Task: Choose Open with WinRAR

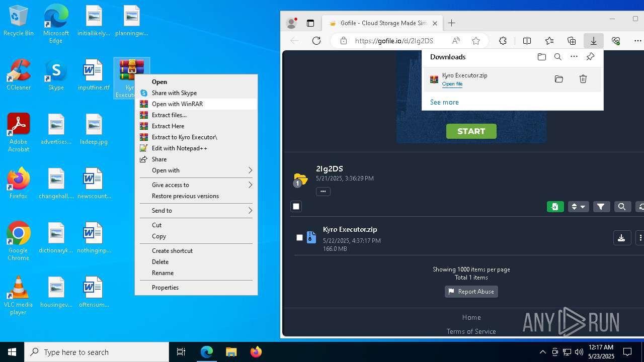Action: coord(196,104)
